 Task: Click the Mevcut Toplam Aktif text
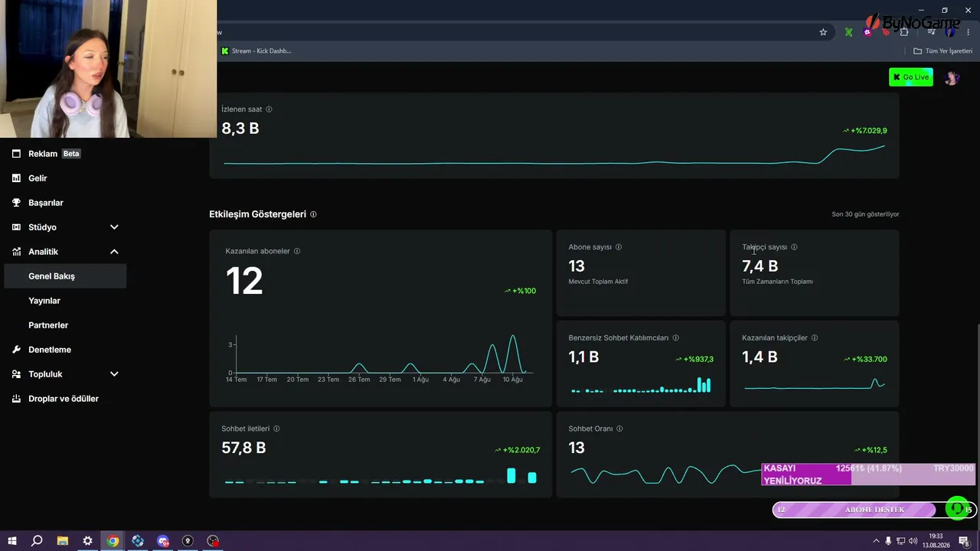pos(598,282)
